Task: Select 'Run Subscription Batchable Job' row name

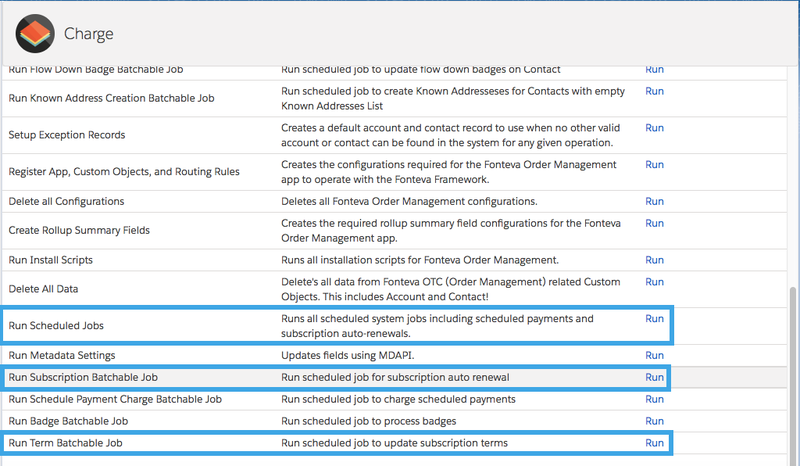Action: pos(83,377)
